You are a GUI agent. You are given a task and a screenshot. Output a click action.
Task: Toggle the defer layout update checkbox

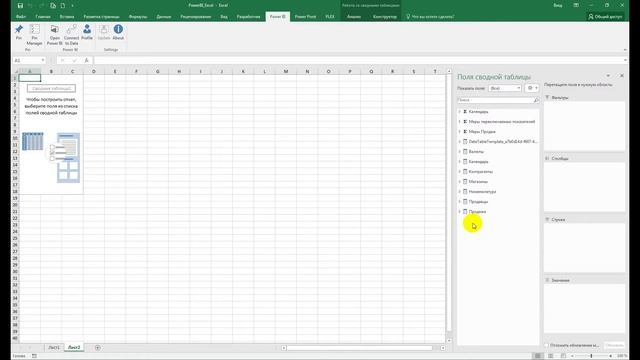[547, 345]
